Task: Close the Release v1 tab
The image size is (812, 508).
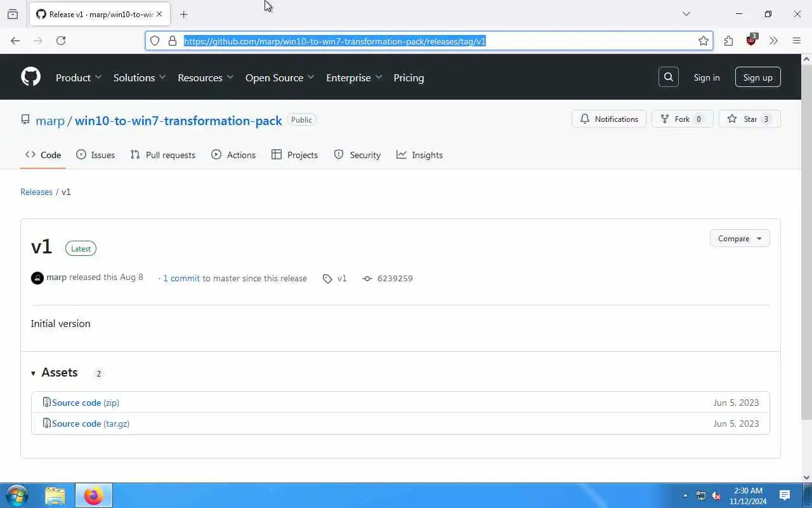Action: coord(159,14)
